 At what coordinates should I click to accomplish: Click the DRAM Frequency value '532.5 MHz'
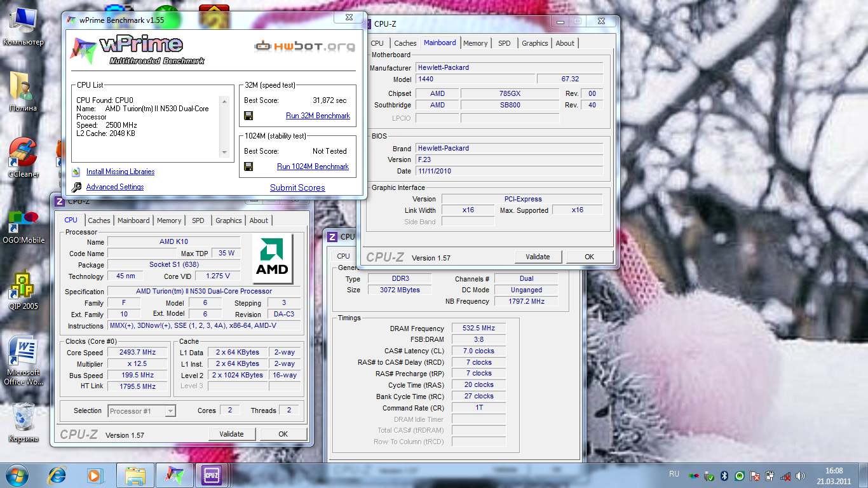point(479,329)
